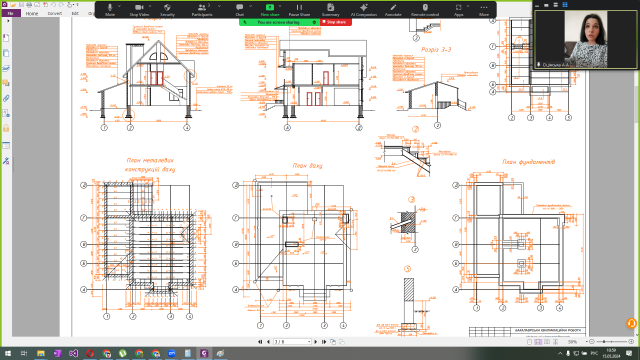Open the File menu tab
The height and width of the screenshot is (360, 640).
click(11, 13)
